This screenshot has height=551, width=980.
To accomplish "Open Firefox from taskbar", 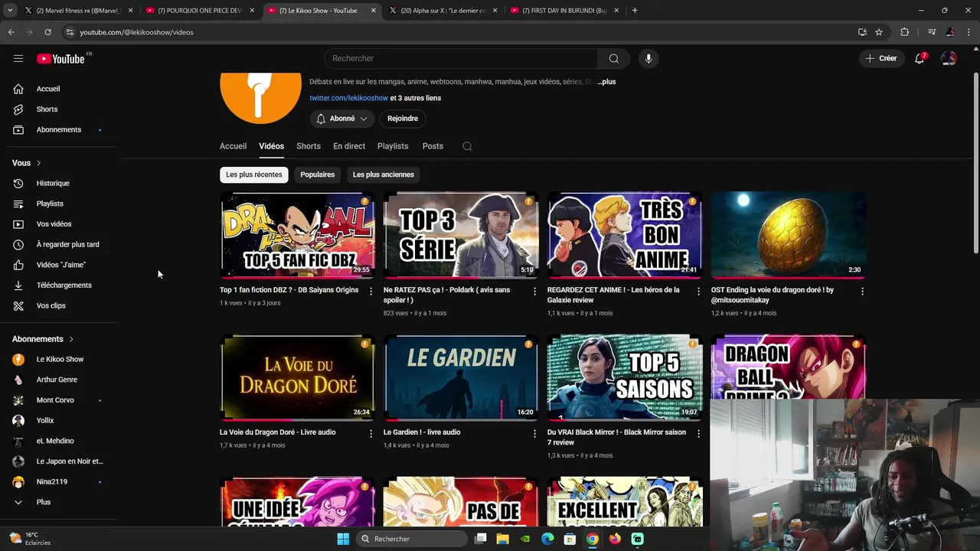I will [x=615, y=539].
